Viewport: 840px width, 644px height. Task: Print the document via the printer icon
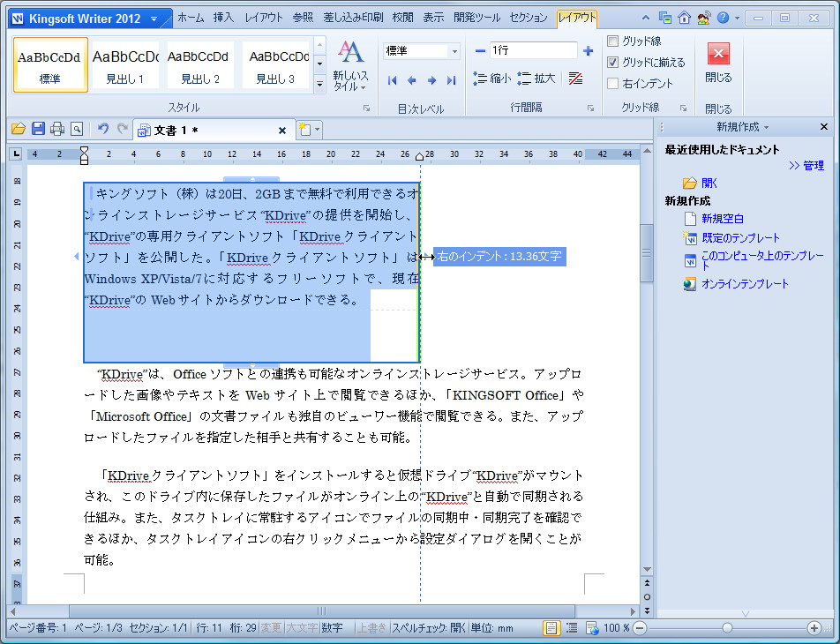[x=57, y=127]
